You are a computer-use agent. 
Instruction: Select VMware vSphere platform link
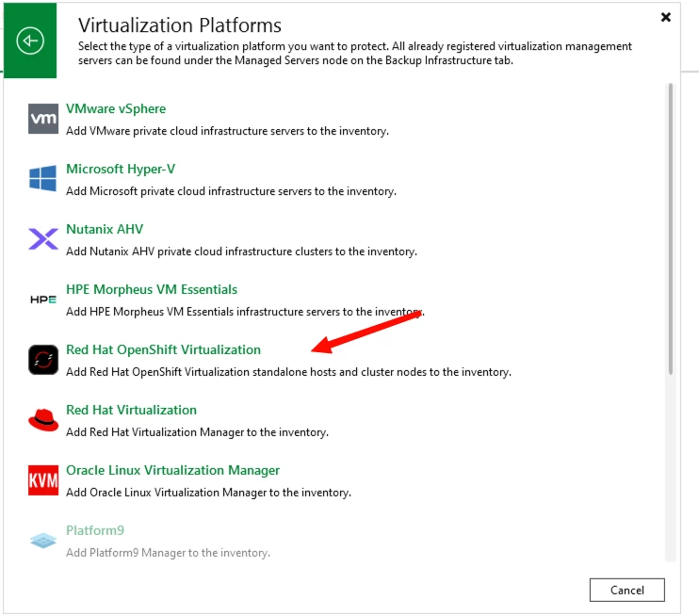(116, 108)
